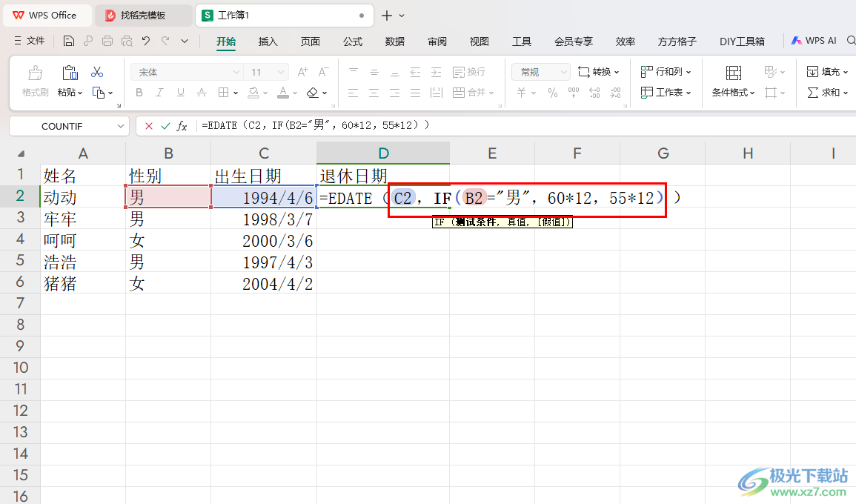
Task: Click the 转换 convert button
Action: click(598, 72)
